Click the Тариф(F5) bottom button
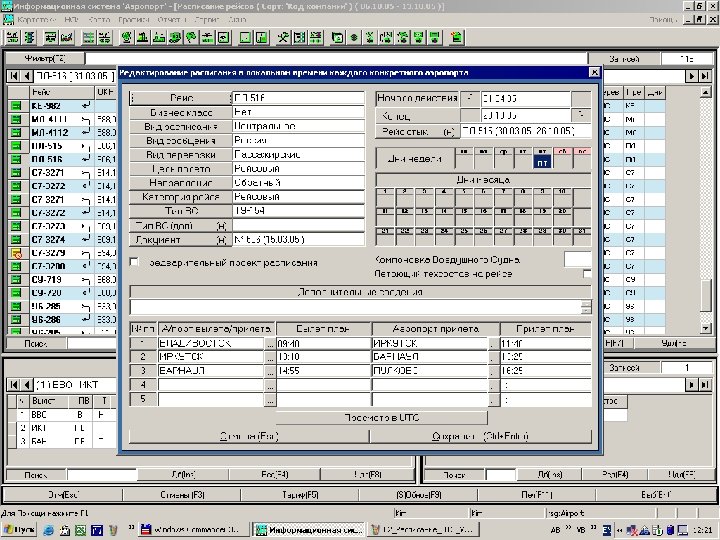The width and height of the screenshot is (720, 540). pos(300,495)
